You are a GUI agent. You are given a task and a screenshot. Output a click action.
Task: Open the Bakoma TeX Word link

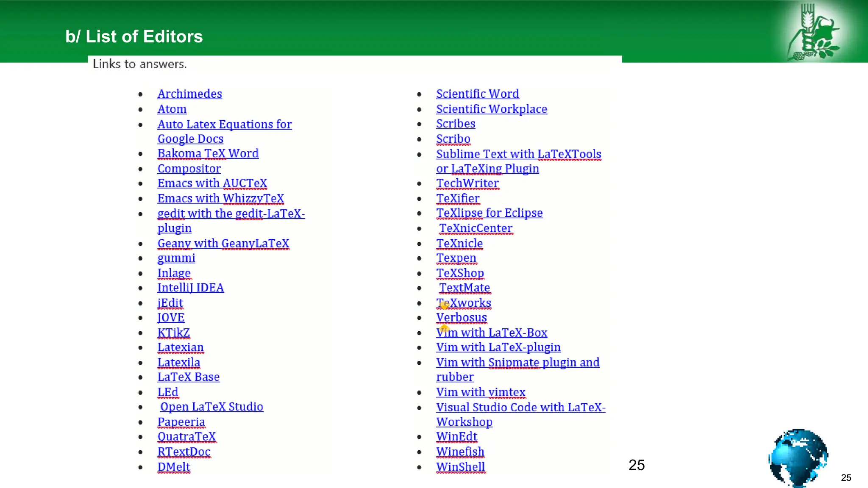[208, 153]
